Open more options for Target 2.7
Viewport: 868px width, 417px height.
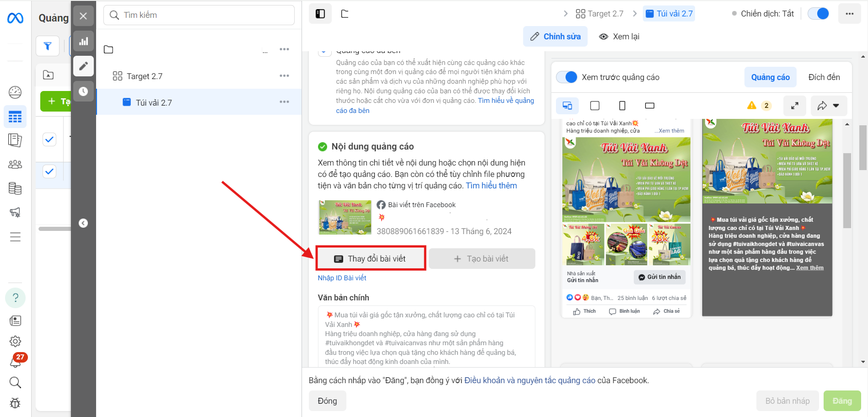284,76
